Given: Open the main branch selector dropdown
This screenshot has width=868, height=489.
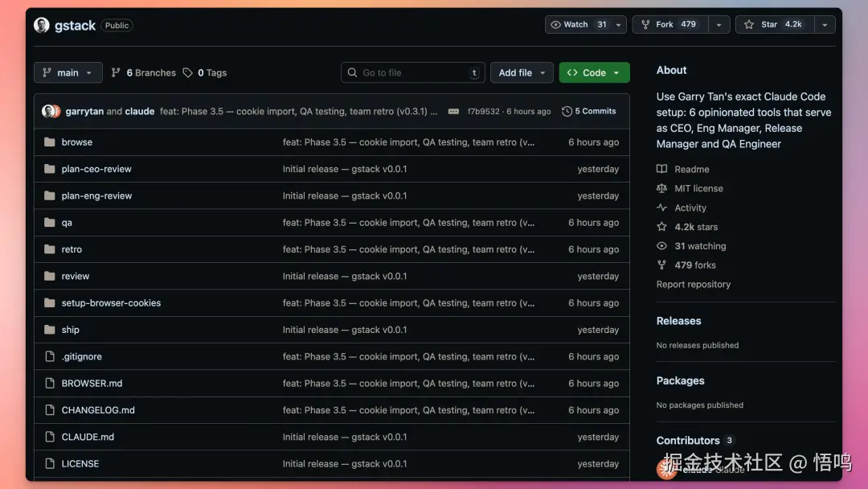Looking at the screenshot, I should 68,72.
